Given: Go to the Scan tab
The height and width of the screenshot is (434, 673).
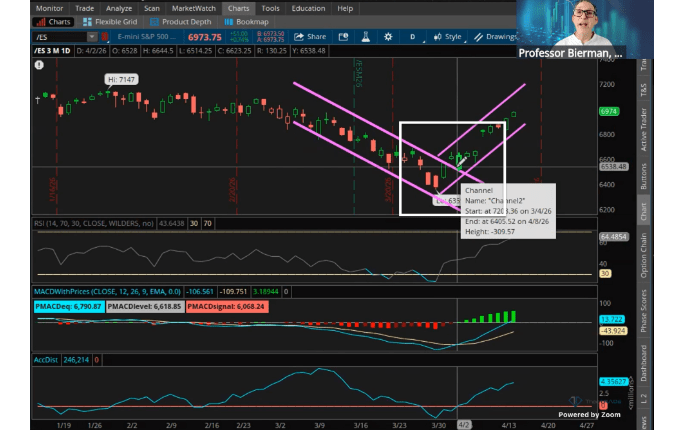Looking at the screenshot, I should (152, 8).
